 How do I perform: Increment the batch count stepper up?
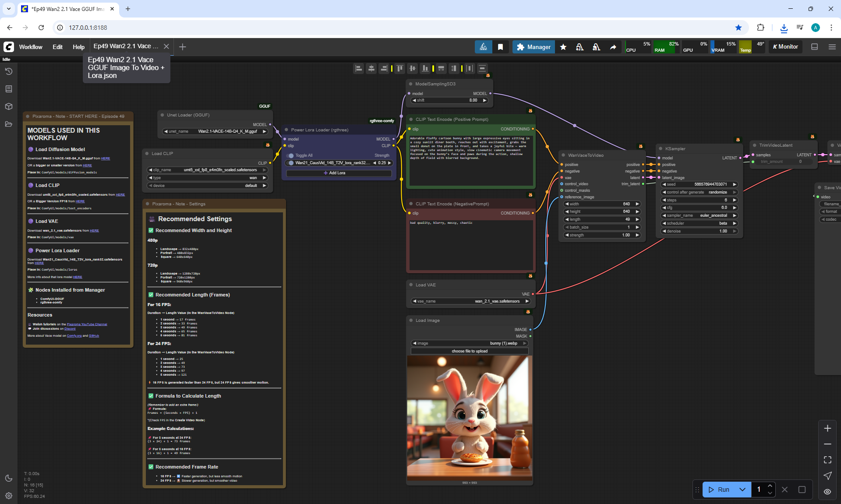(770, 486)
